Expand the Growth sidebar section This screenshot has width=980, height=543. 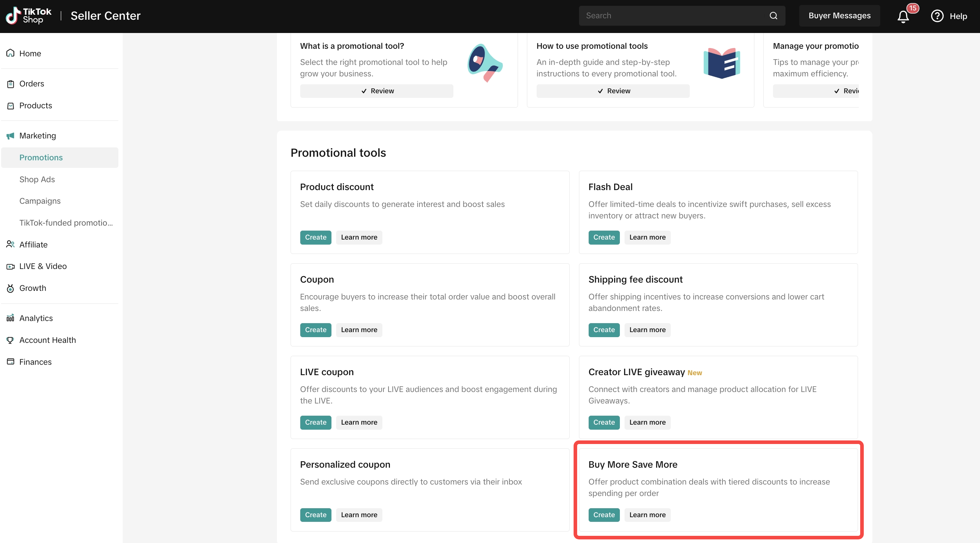pos(33,288)
